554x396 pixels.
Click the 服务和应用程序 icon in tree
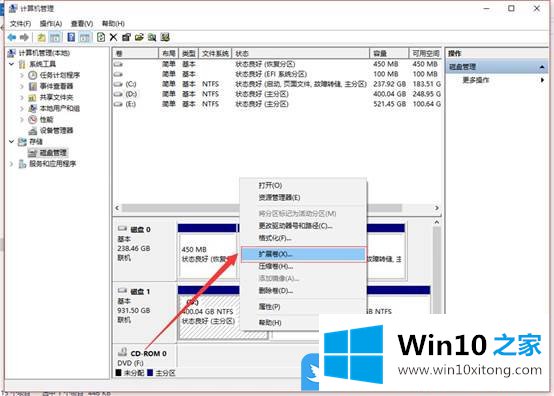[x=22, y=164]
